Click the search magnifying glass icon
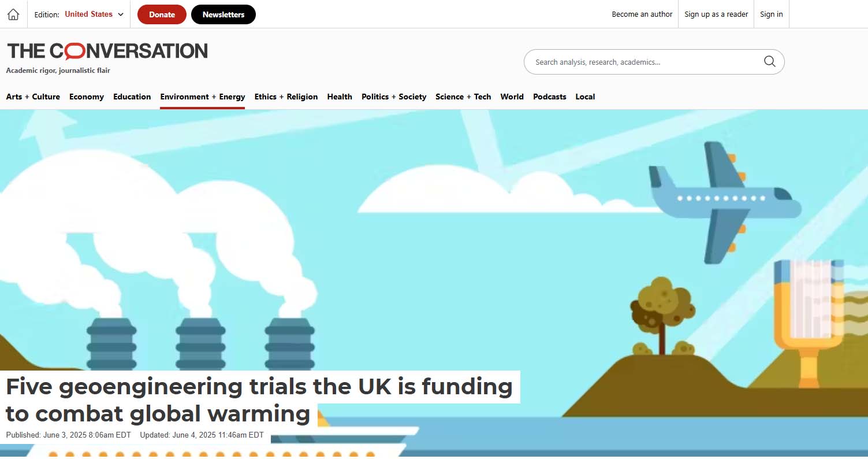Viewport: 868px width, 459px height. [769, 62]
